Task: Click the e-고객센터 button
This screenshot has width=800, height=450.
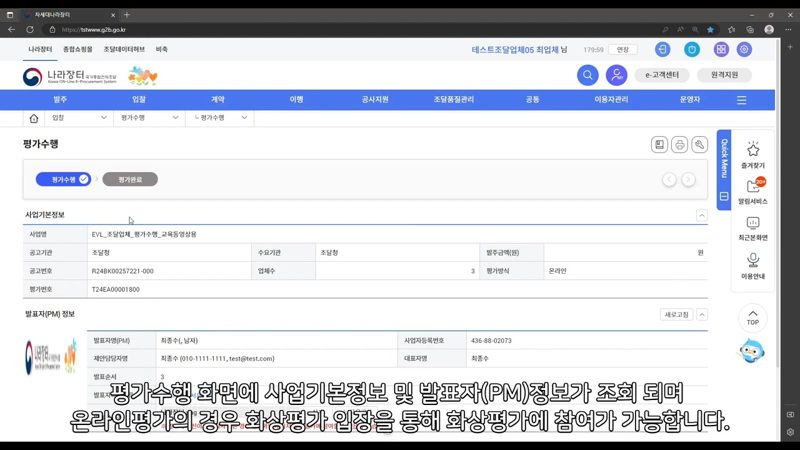Action: [x=662, y=75]
